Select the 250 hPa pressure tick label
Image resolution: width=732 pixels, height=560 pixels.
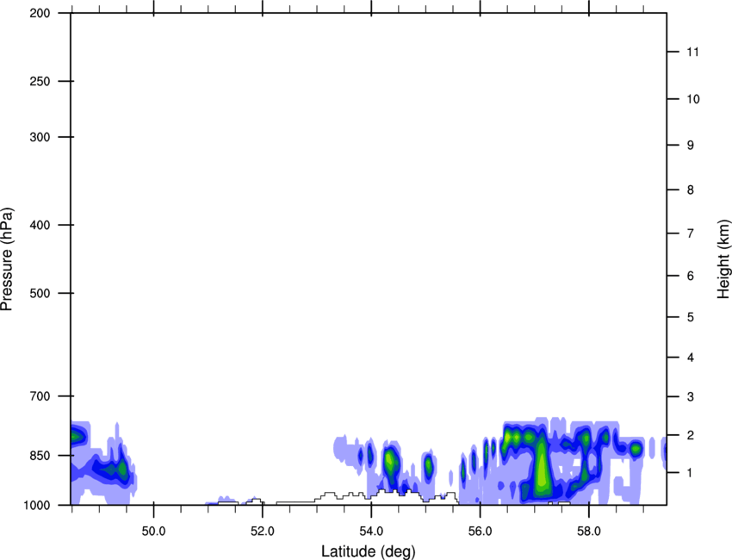[39, 82]
